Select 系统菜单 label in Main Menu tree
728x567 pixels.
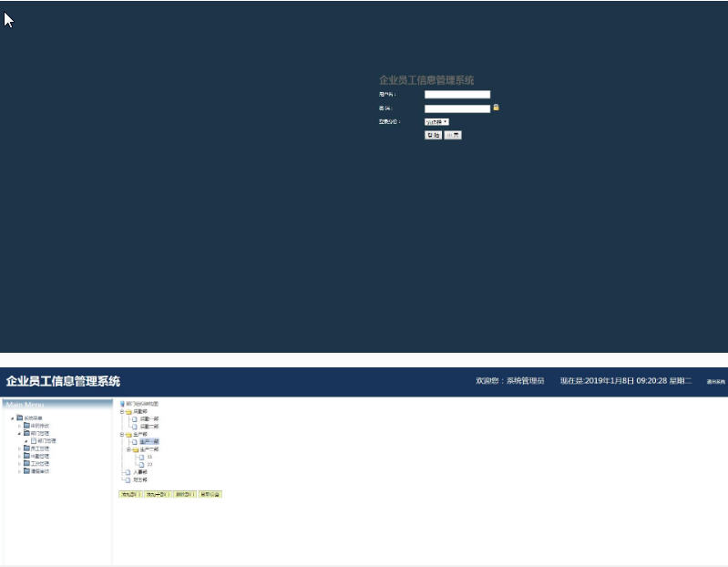click(x=33, y=418)
